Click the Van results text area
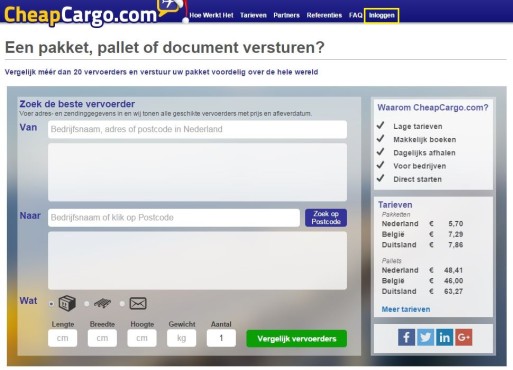The height and width of the screenshot is (370, 513). pyautogui.click(x=197, y=172)
